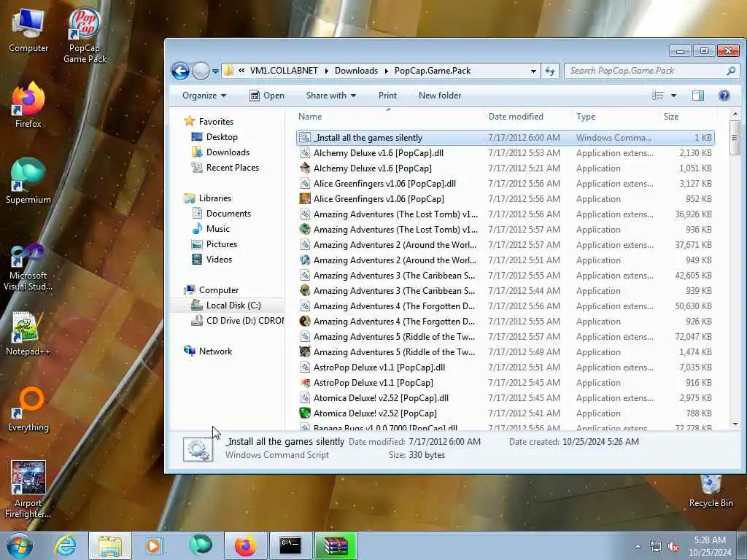Open the Windows Start menu
The height and width of the screenshot is (560, 747).
click(x=19, y=545)
